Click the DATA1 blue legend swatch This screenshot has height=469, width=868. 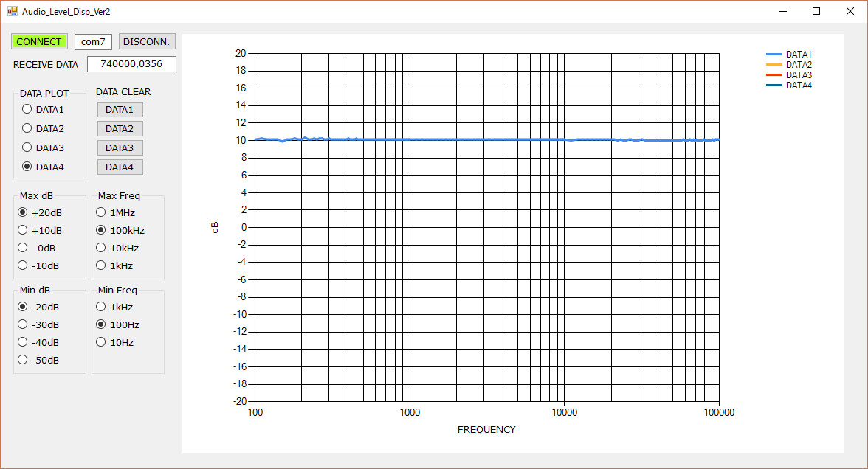[774, 55]
